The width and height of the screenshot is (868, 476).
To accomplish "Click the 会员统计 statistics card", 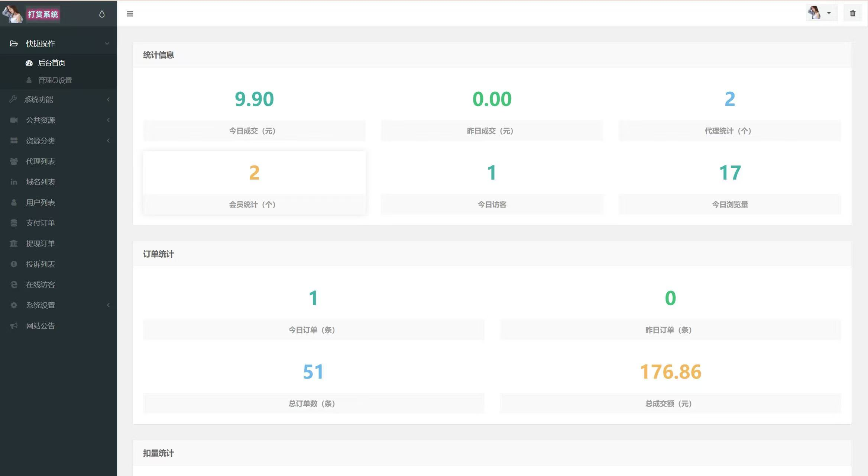I will tap(254, 183).
